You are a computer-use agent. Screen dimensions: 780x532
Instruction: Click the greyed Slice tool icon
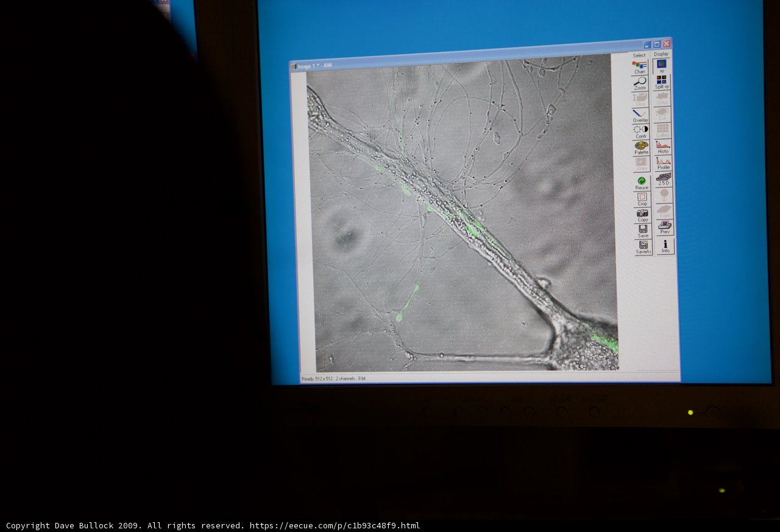coord(640,99)
